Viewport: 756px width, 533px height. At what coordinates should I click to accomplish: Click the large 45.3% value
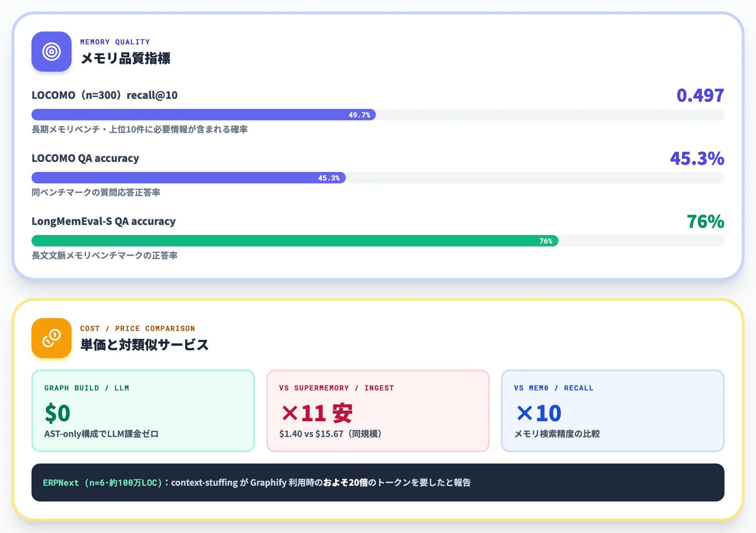[x=697, y=158]
